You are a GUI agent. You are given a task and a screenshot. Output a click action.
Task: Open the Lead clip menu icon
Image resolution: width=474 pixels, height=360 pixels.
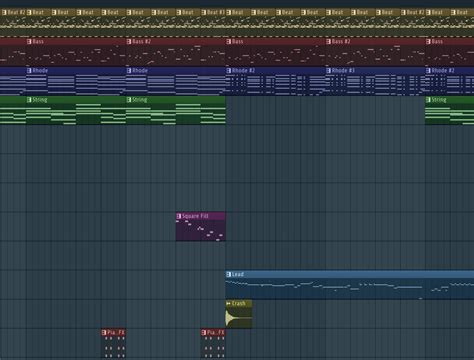tap(228, 274)
